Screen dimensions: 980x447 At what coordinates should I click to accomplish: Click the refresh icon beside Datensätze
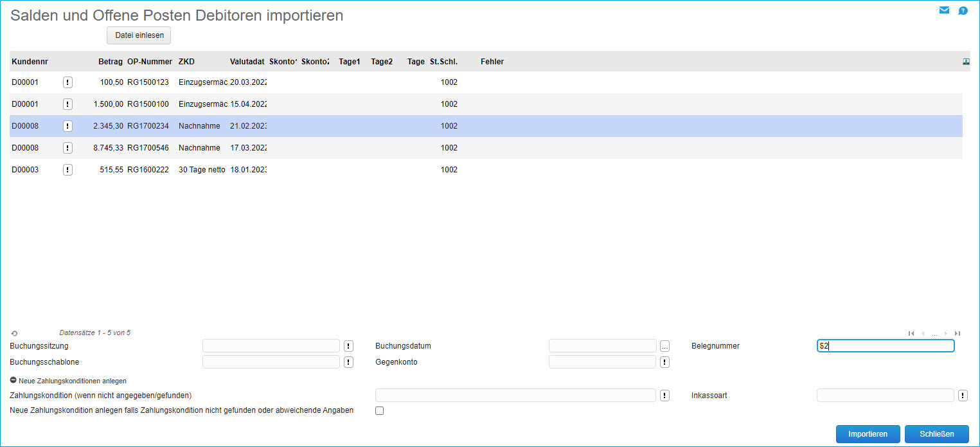click(14, 333)
